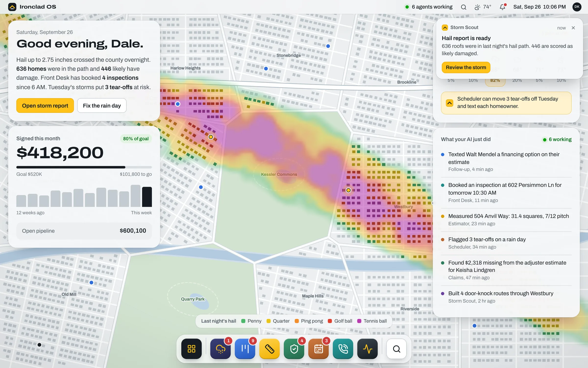Click the top bar search icon
This screenshot has height=368, width=588.
coord(463,7)
